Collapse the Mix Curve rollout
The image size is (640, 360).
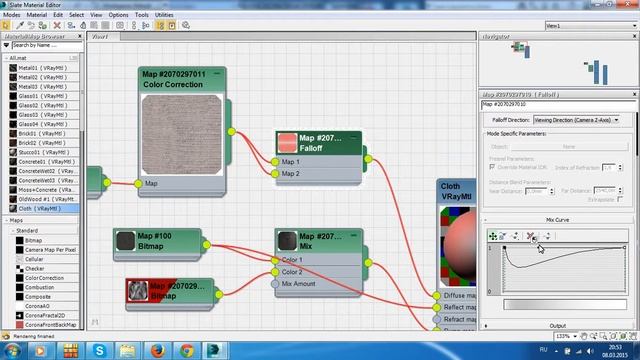pos(485,220)
